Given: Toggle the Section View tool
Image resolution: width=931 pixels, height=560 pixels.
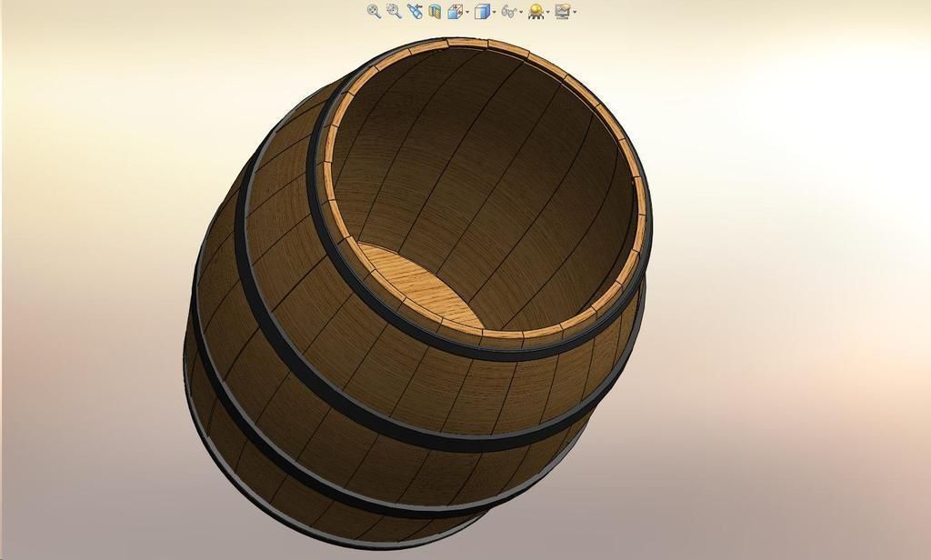Looking at the screenshot, I should (435, 11).
